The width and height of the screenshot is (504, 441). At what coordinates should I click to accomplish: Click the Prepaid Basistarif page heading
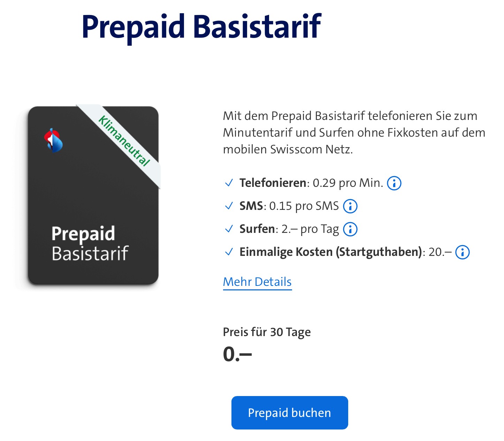coord(201,26)
